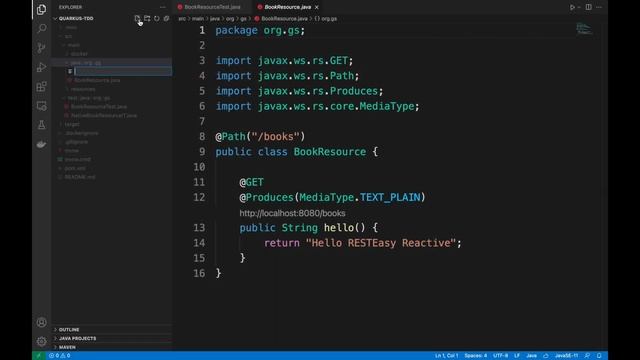Click 'TEXT_PLAIN' in the Produces annotation
Image resolution: width=640 pixels, height=360 pixels.
(390, 198)
